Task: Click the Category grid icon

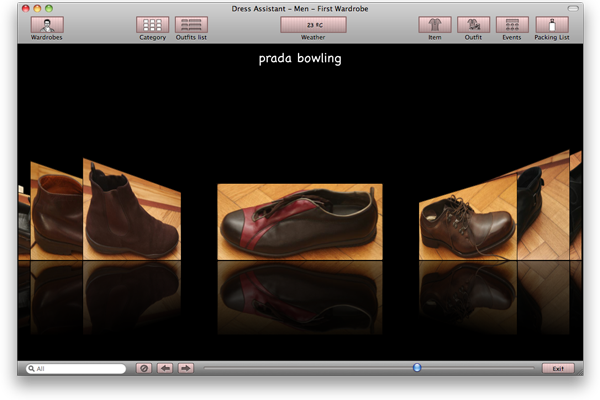Action: (x=152, y=25)
